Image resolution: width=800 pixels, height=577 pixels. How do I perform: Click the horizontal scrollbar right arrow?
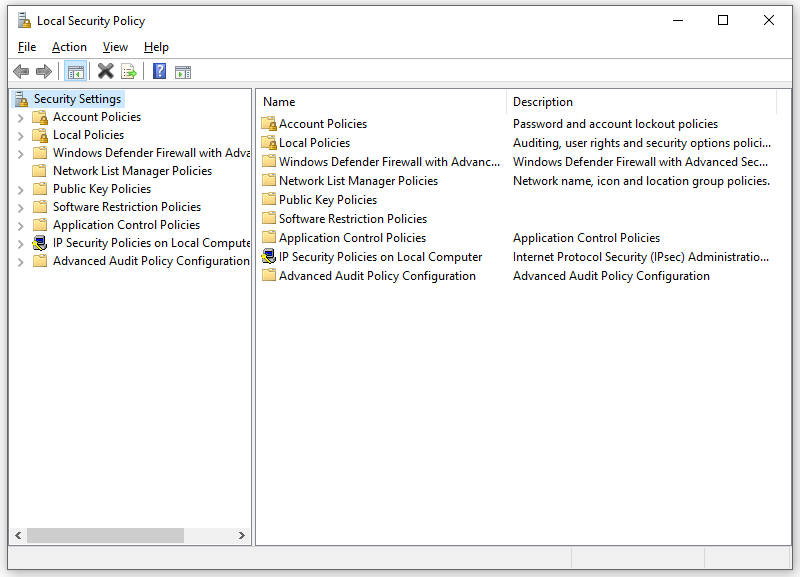242,536
